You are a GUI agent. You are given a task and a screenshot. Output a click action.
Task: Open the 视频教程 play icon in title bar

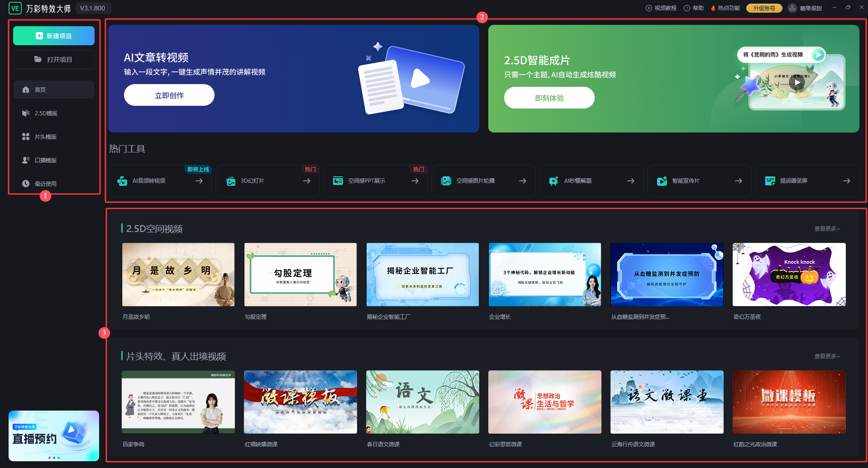[649, 8]
